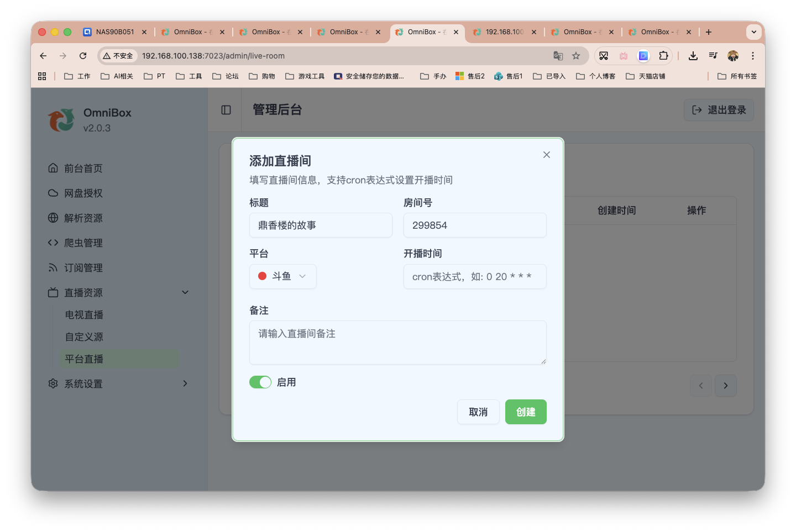This screenshot has width=796, height=532.
Task: Expand the 系统设置 chevron
Action: (185, 383)
